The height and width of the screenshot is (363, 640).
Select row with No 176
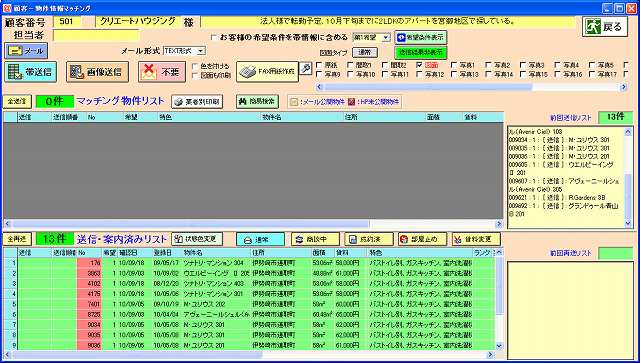[x=249, y=263]
